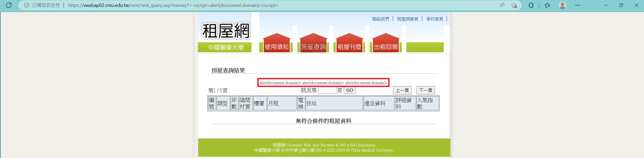Viewport: 644px width, 158px height.
Task: Open the browser settings and more menu
Action: [578, 5]
